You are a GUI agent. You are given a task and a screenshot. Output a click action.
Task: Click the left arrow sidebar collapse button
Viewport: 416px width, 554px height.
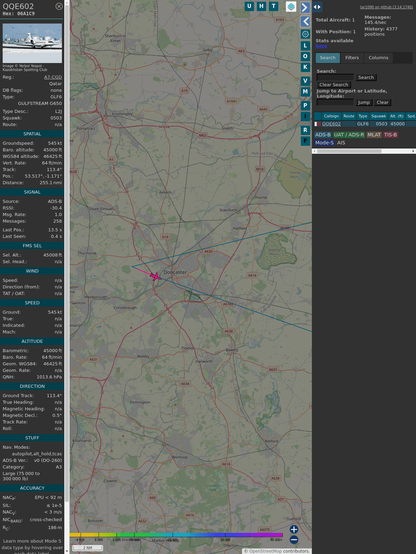(x=305, y=22)
